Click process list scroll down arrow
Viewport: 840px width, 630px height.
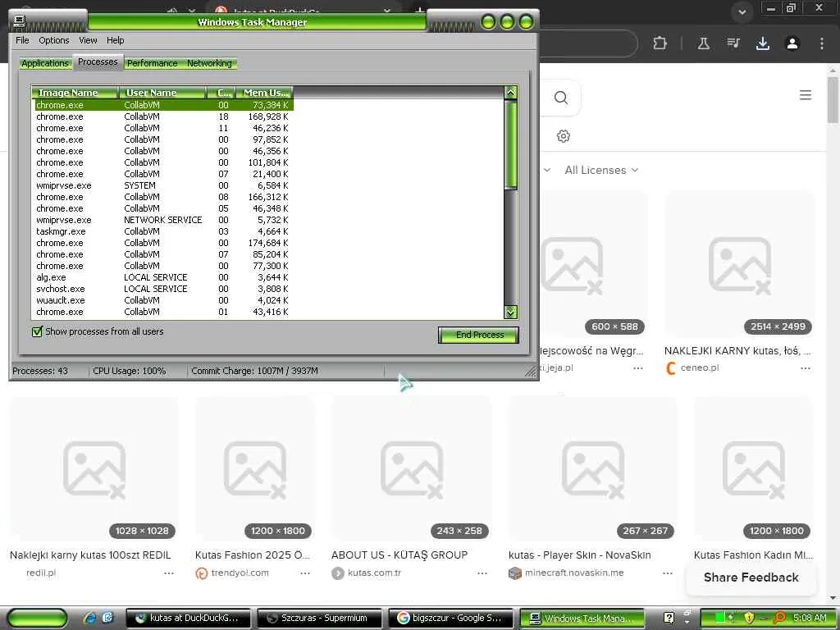(510, 312)
